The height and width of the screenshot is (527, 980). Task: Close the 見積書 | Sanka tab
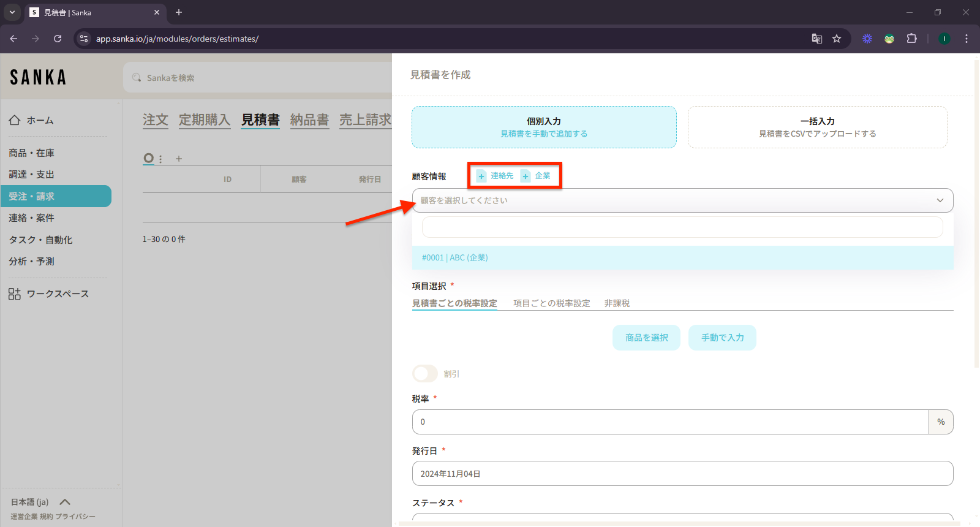pos(157,12)
